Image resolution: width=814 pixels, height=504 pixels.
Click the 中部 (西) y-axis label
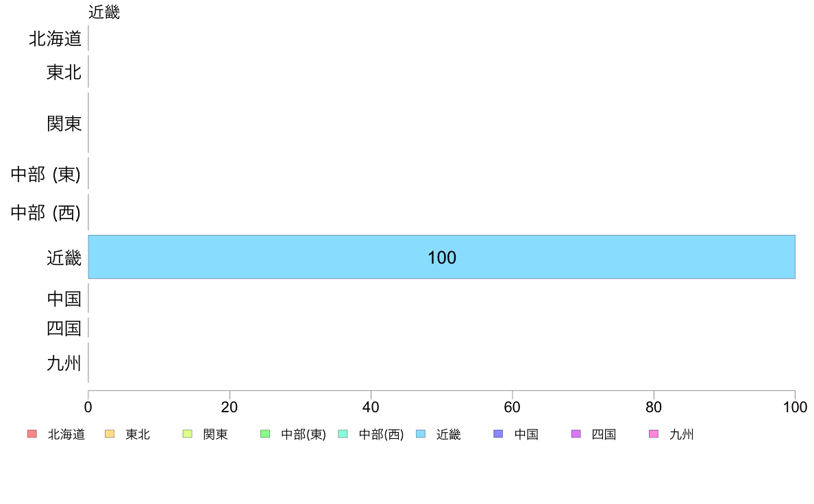pos(46,214)
